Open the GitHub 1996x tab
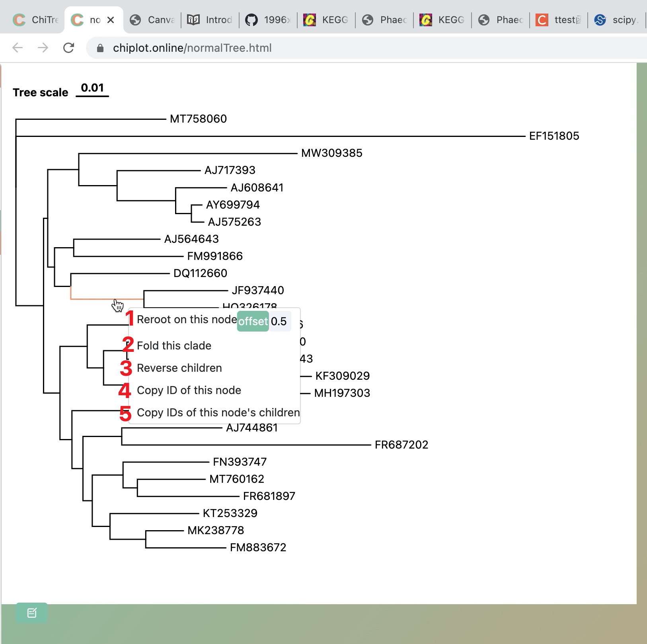The image size is (647, 644). pos(268,20)
